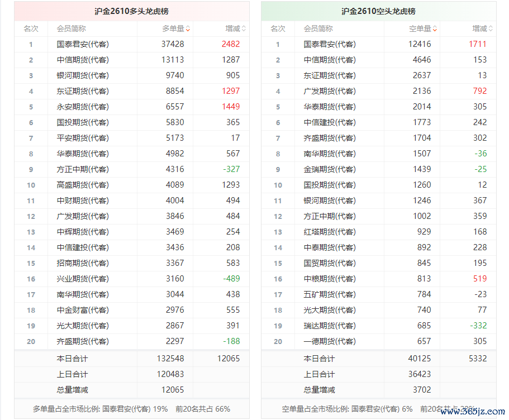Click green change value -332
Screen dimensions: 509x420
click(x=478, y=326)
